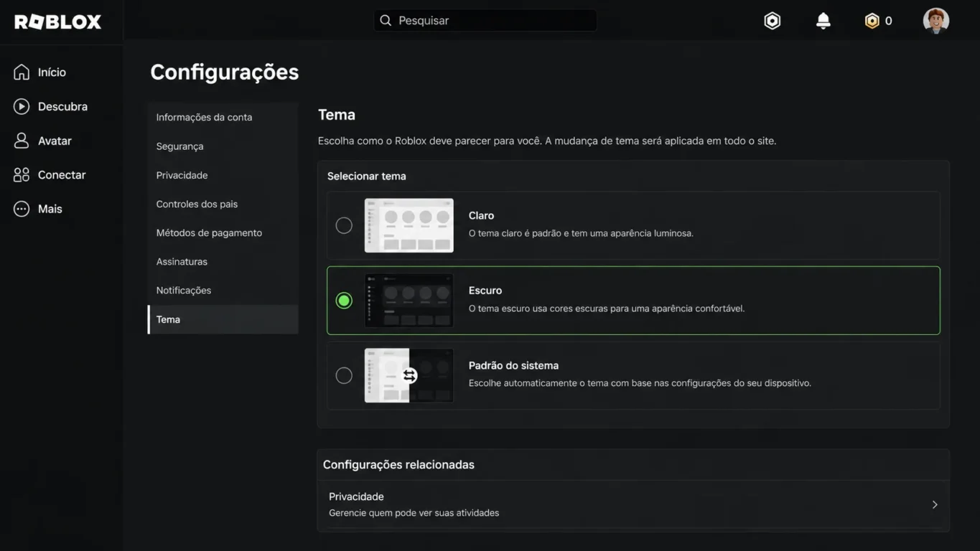Open the Segurança settings tab
980x551 pixels.
(223, 146)
